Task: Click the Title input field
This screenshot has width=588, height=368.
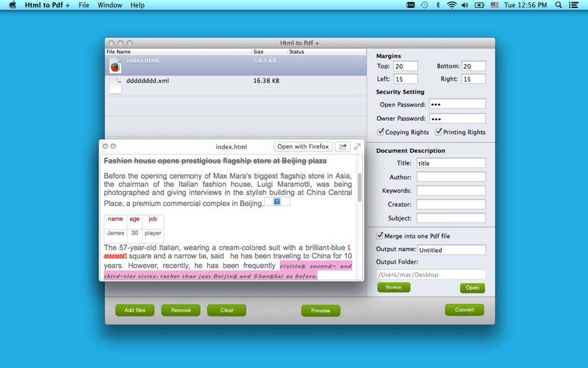Action: point(451,163)
